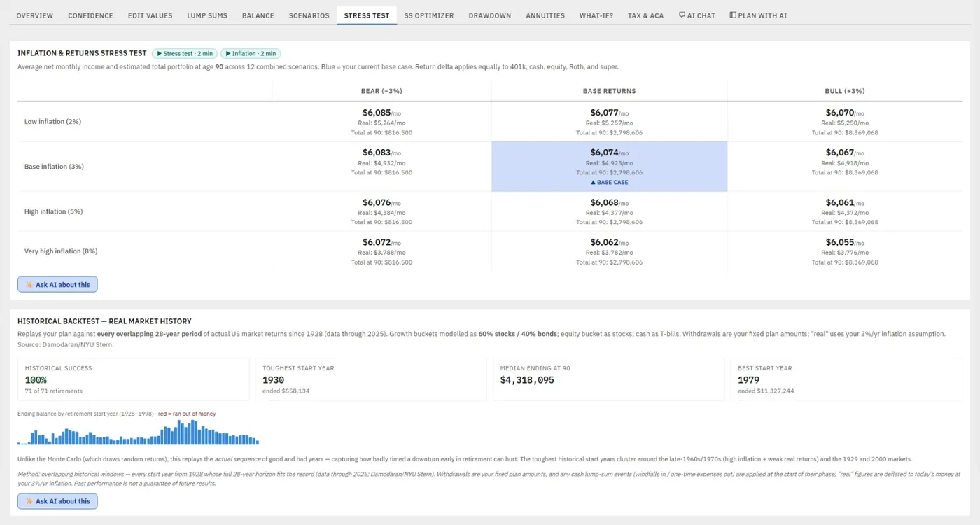This screenshot has width=980, height=525.
Task: Play the Stress test 2 min video
Action: pyautogui.click(x=185, y=53)
